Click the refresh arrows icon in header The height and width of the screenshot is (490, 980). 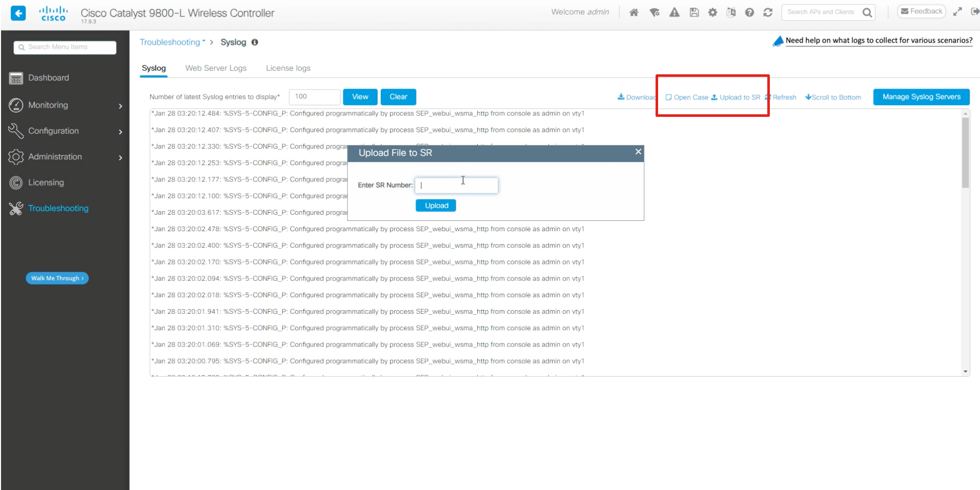click(768, 12)
